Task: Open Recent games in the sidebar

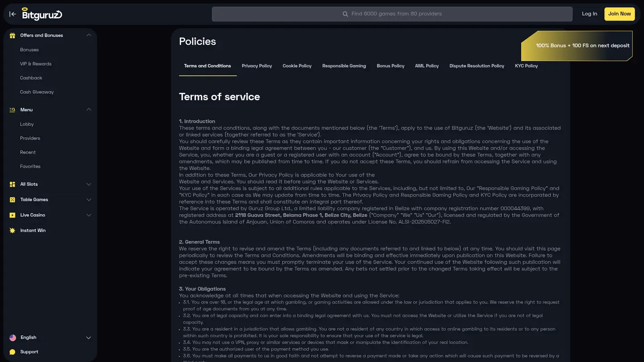Action: pyautogui.click(x=28, y=152)
